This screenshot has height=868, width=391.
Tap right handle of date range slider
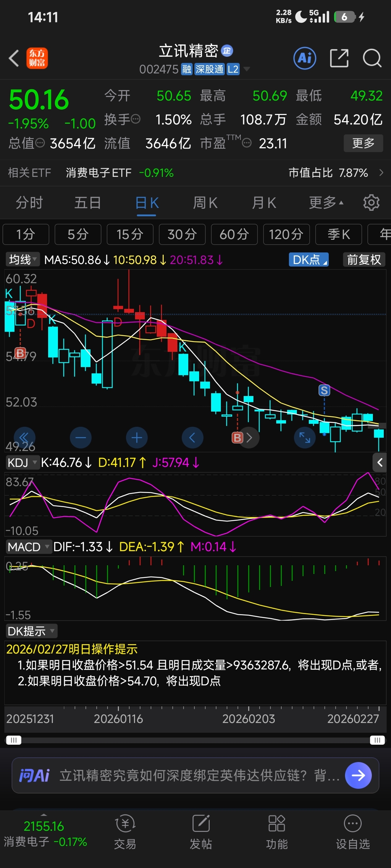(x=377, y=740)
